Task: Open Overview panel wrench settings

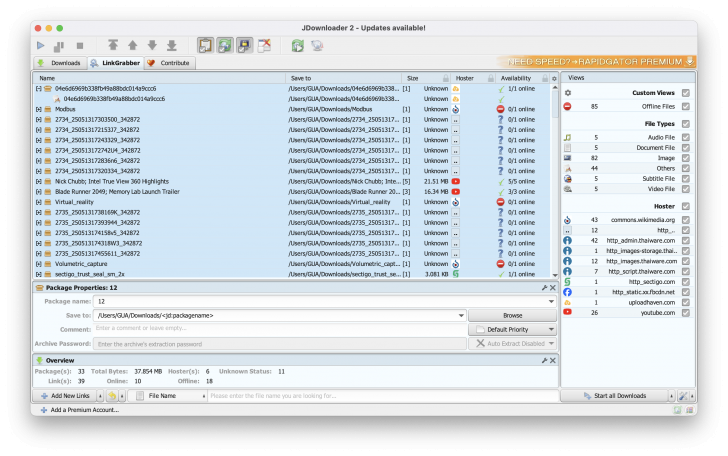Action: pyautogui.click(x=545, y=361)
